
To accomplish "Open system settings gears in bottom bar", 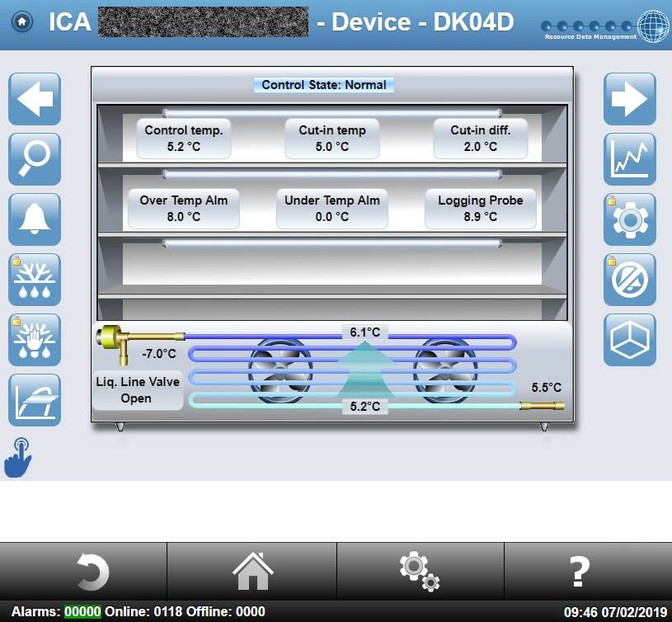I will click(419, 571).
